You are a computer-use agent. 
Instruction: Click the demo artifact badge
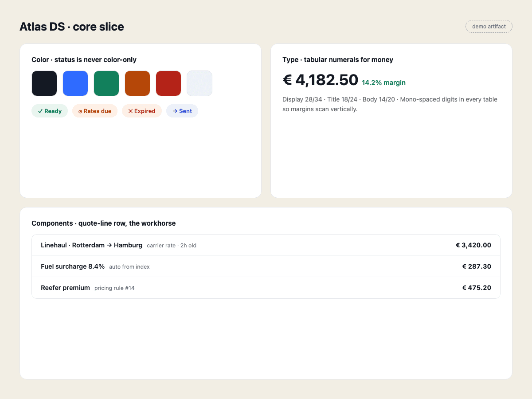tap(489, 27)
